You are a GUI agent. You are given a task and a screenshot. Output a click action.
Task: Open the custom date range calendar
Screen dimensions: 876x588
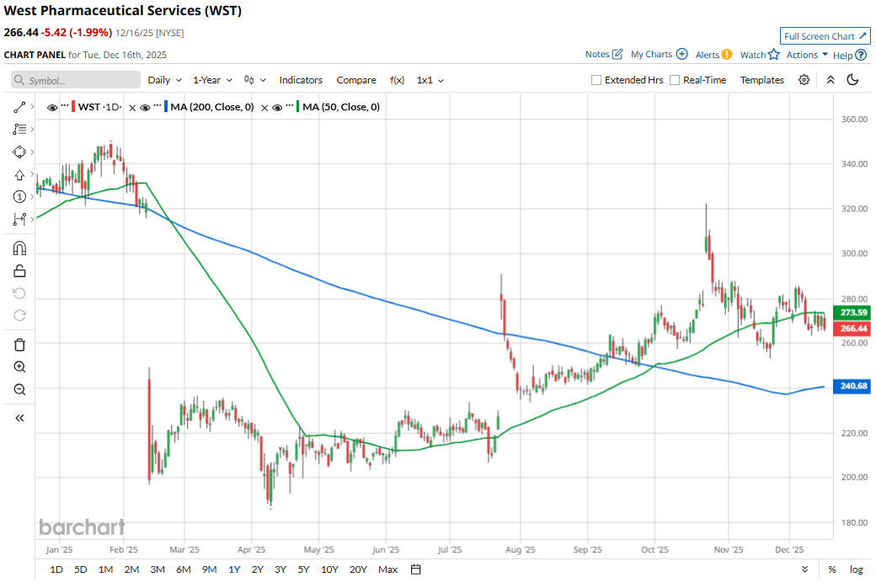pos(415,569)
